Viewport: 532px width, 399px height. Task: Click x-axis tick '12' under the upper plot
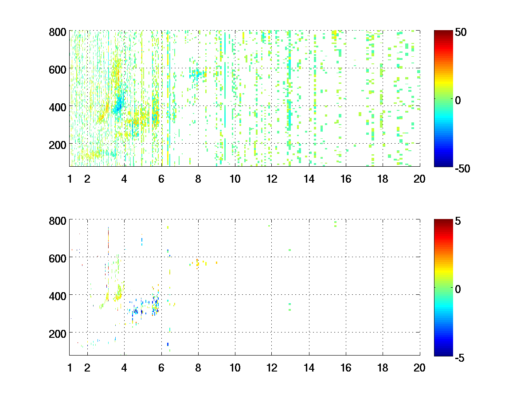tap(272, 179)
